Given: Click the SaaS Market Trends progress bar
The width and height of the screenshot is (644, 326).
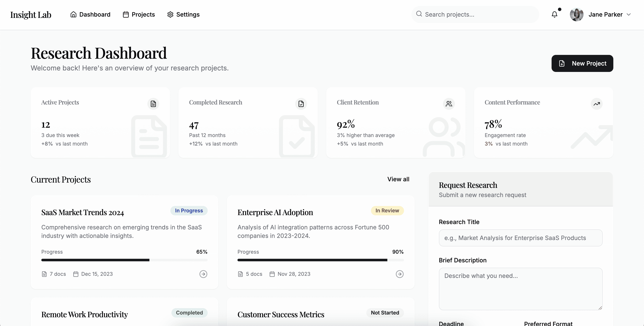Looking at the screenshot, I should pyautogui.click(x=124, y=260).
